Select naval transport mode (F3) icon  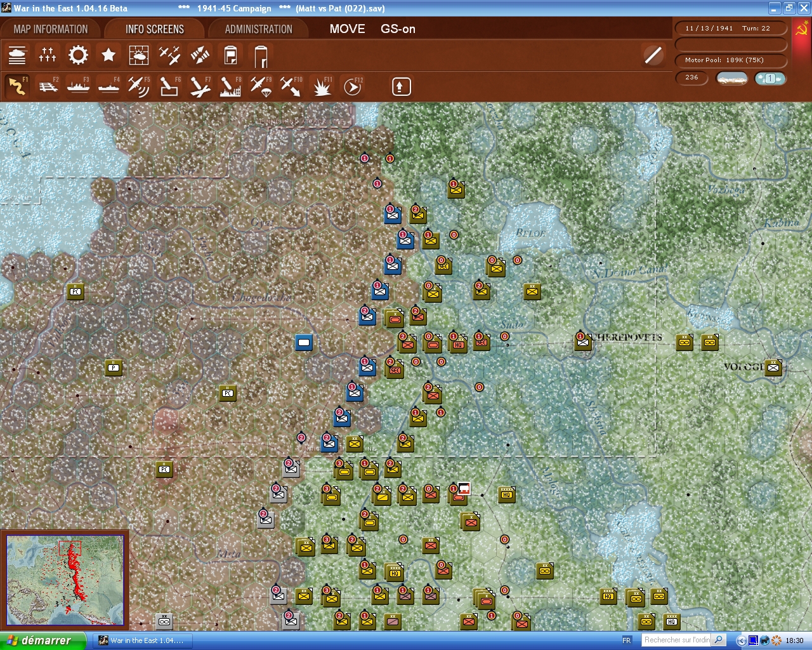pyautogui.click(x=78, y=86)
